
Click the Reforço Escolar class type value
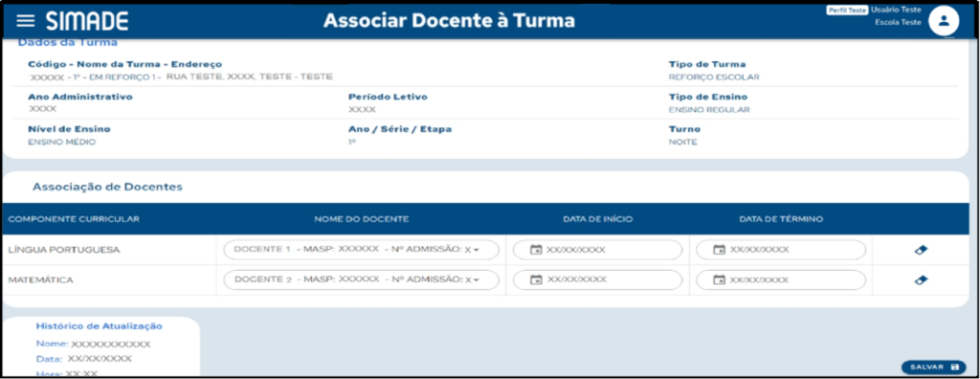714,77
